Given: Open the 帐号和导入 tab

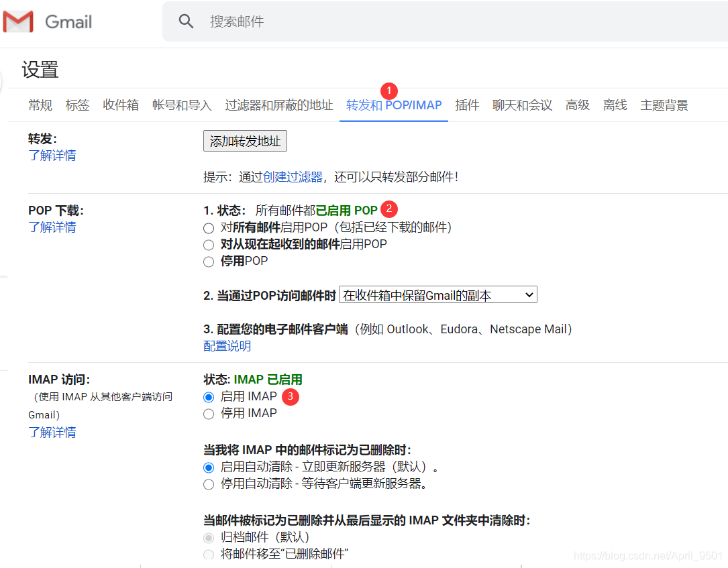Looking at the screenshot, I should [182, 105].
